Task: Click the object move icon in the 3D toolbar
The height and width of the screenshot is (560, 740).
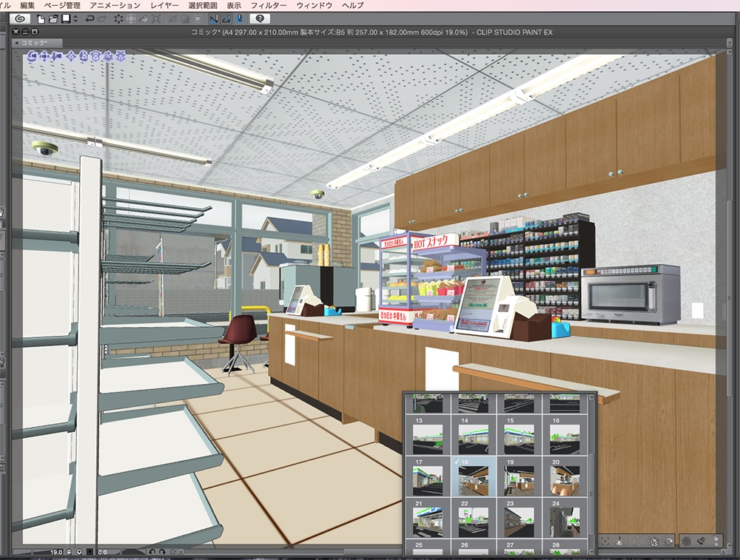Action: pyautogui.click(x=70, y=55)
